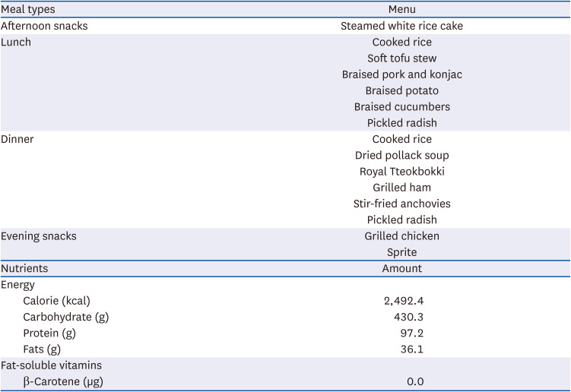
Task: Select the Lunch meal type label
Action: click(16, 43)
